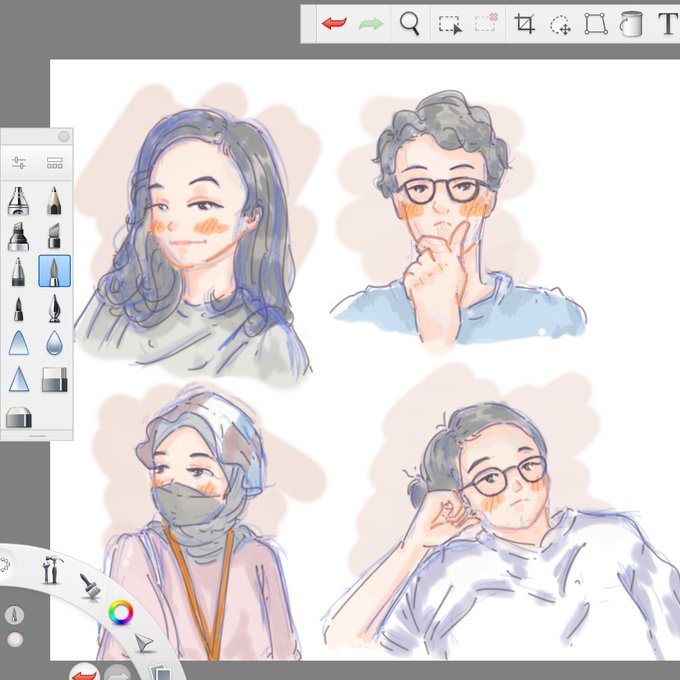
Task: Select the felt tip pen brush
Action: pos(18,309)
